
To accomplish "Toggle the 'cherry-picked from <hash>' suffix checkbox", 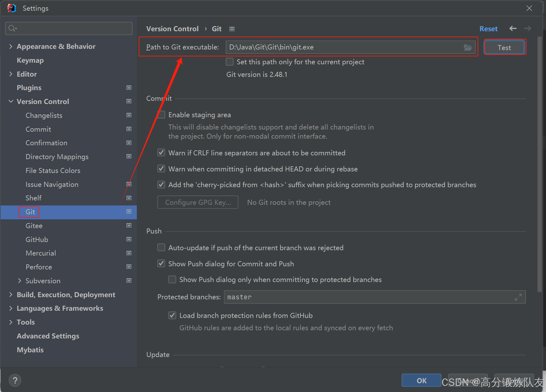I will point(161,185).
